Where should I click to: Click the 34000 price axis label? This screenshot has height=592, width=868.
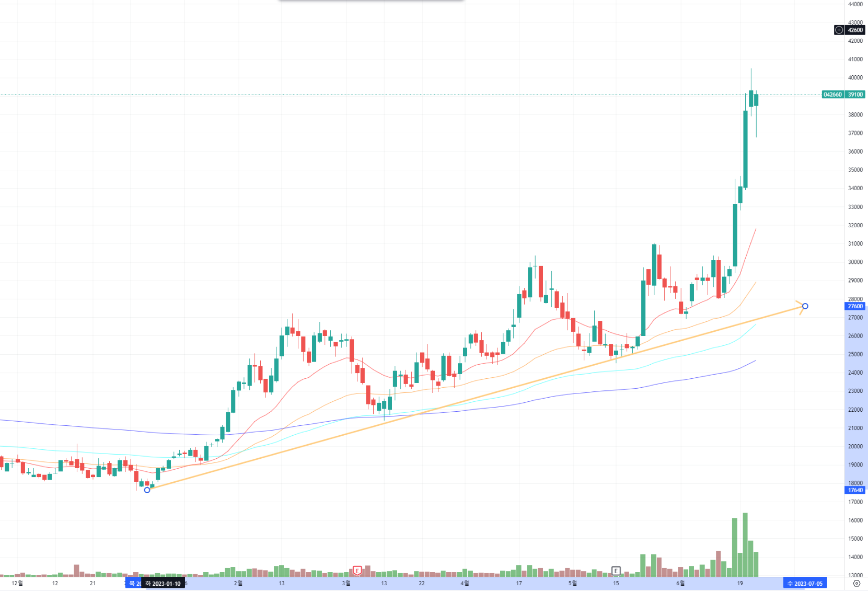coord(855,188)
